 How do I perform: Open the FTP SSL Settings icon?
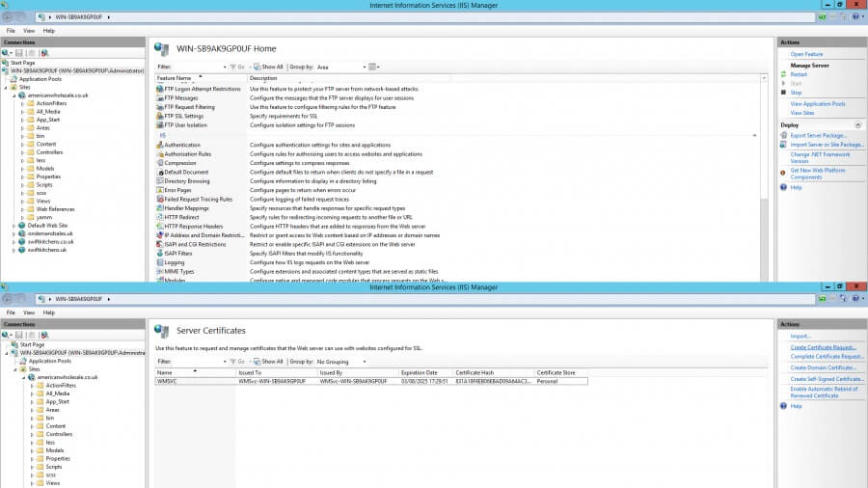point(160,116)
